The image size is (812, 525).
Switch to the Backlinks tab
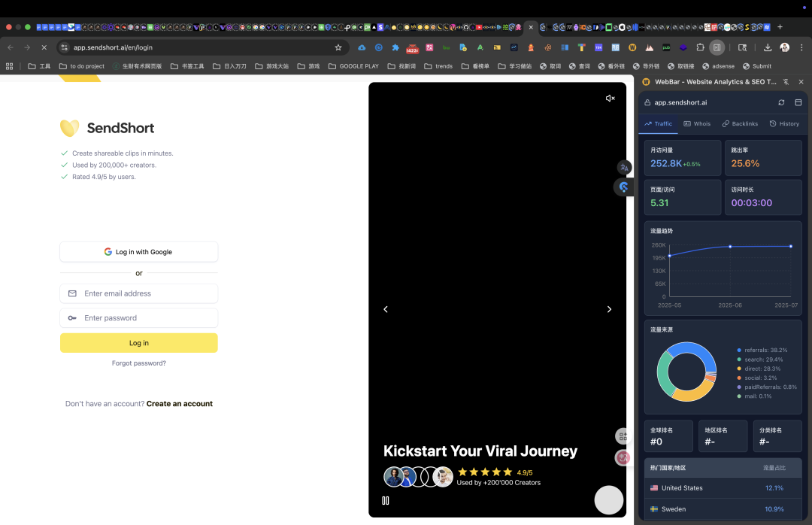click(740, 124)
